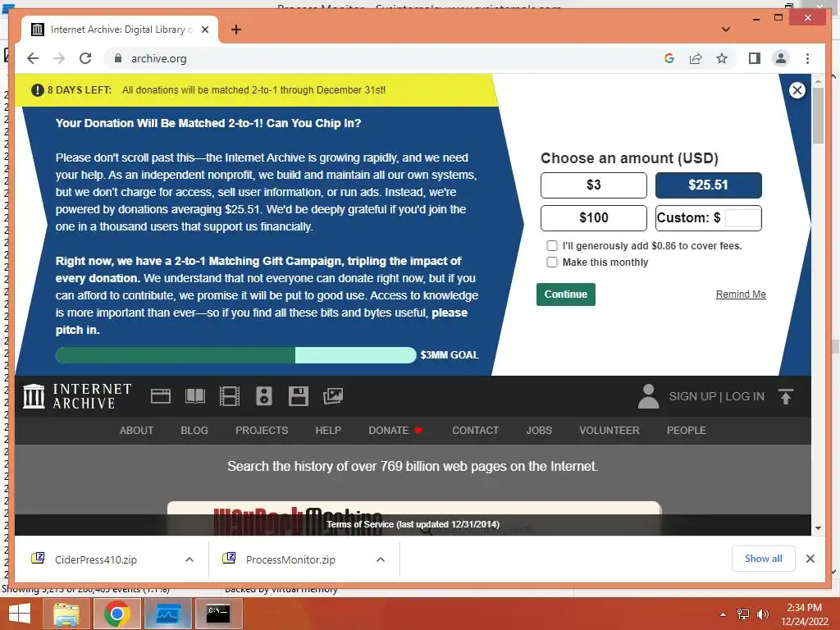Click the user avatar icon beside Sign Up

tap(648, 396)
